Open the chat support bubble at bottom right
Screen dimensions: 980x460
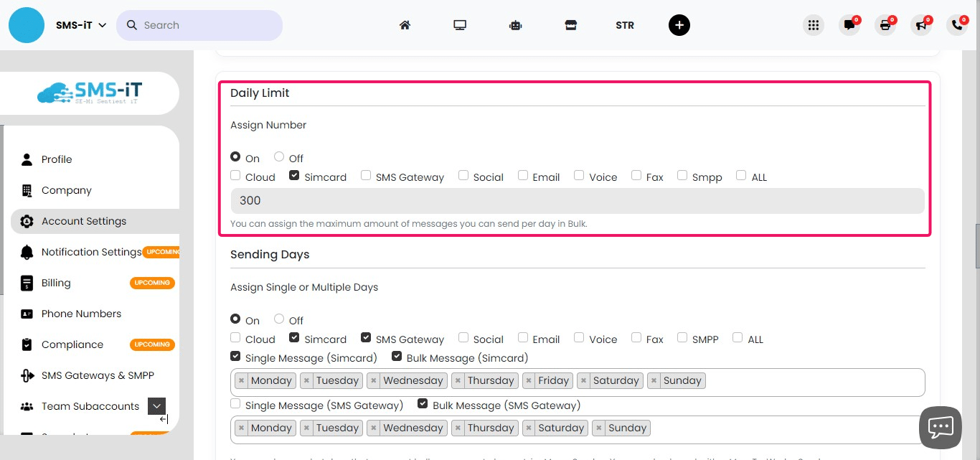pyautogui.click(x=940, y=427)
